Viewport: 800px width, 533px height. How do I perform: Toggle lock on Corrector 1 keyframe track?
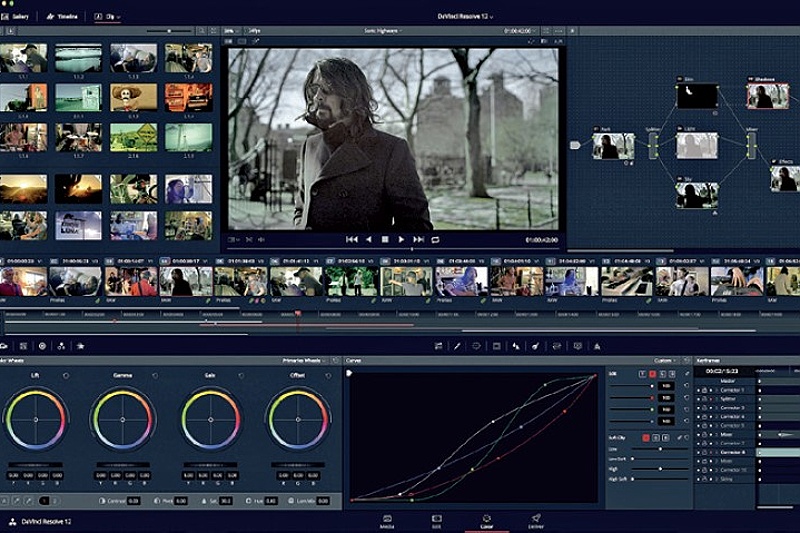704,390
